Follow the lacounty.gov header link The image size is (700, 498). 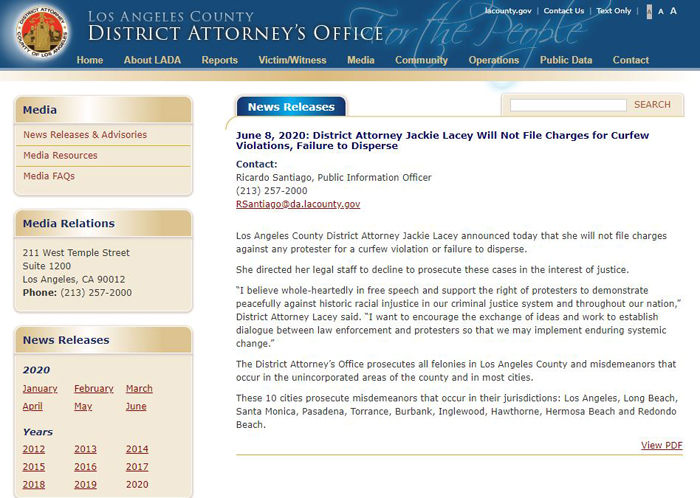click(508, 11)
